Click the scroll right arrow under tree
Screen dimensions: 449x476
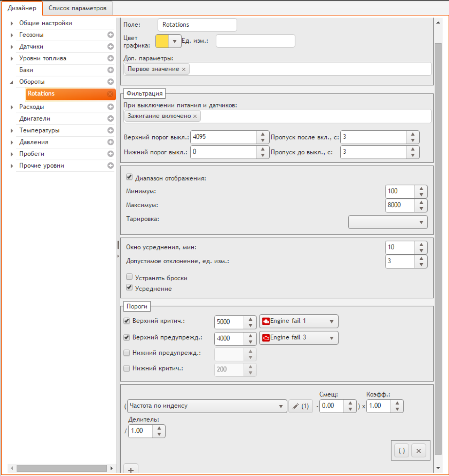pyautogui.click(x=111, y=468)
